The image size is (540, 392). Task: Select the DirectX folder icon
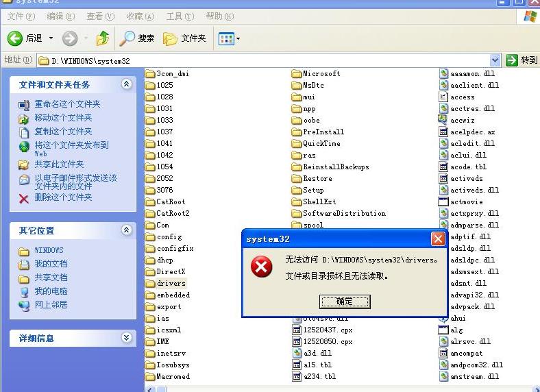[150, 272]
